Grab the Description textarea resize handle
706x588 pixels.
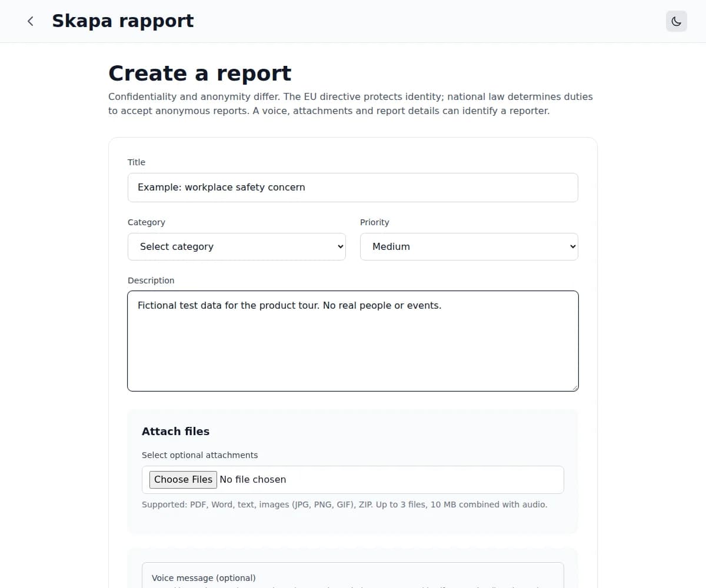pos(575,387)
